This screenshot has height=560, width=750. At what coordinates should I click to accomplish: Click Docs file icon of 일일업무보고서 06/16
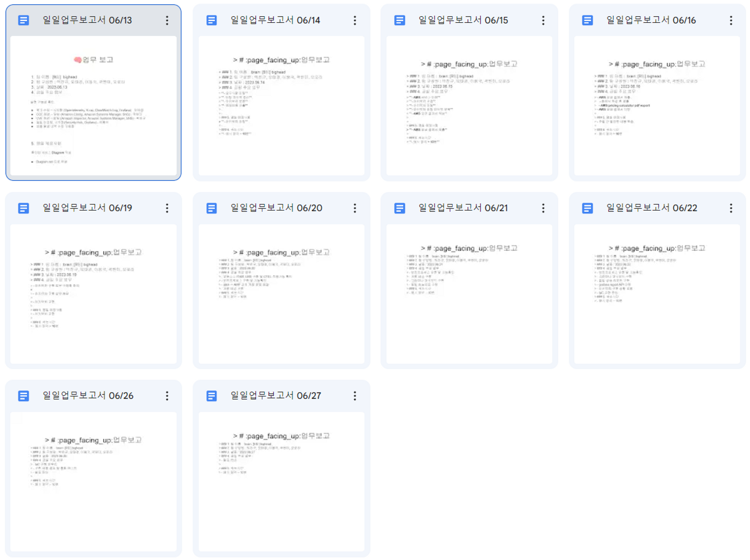(587, 20)
